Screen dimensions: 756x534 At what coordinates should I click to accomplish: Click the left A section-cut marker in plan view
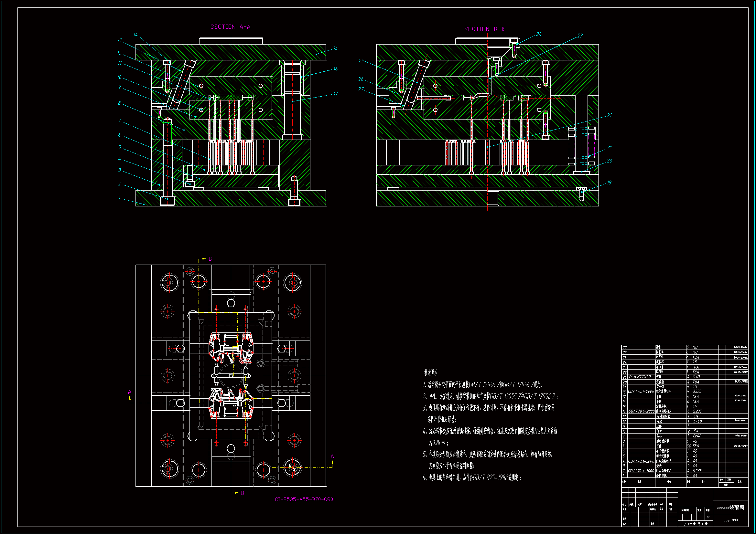coord(130,392)
